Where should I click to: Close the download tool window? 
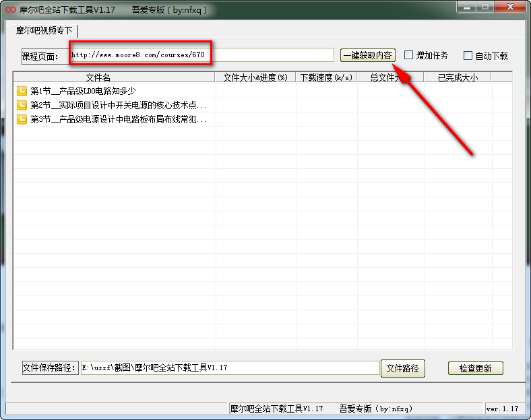click(511, 7)
